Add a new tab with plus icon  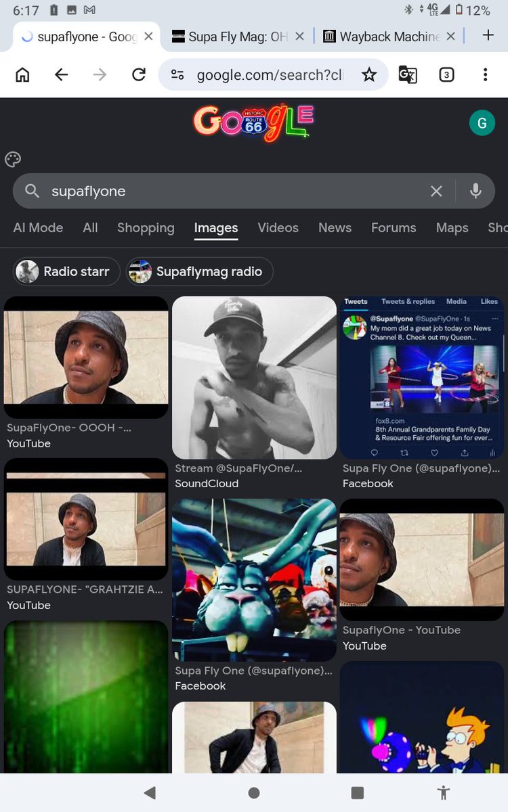tap(488, 35)
